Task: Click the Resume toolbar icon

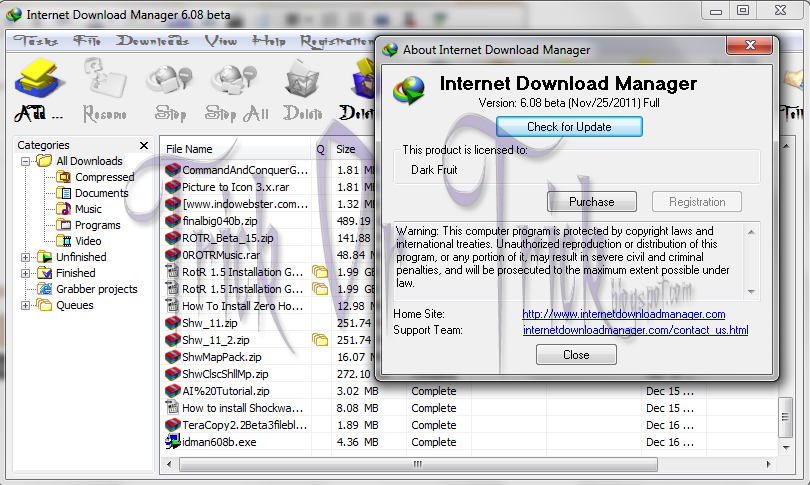Action: coord(105,79)
